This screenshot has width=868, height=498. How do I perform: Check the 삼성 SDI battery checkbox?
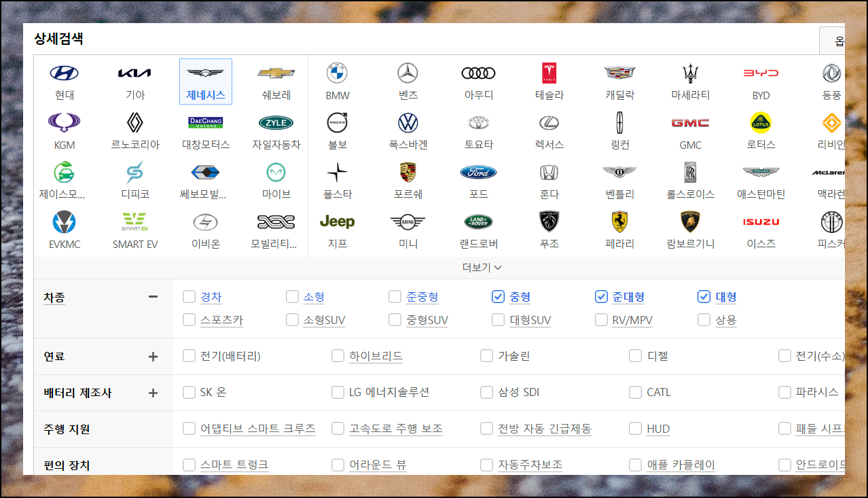pos(486,393)
